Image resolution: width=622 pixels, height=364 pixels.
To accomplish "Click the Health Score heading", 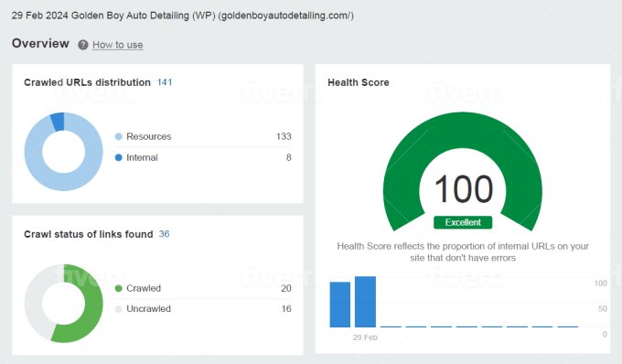I will 359,82.
